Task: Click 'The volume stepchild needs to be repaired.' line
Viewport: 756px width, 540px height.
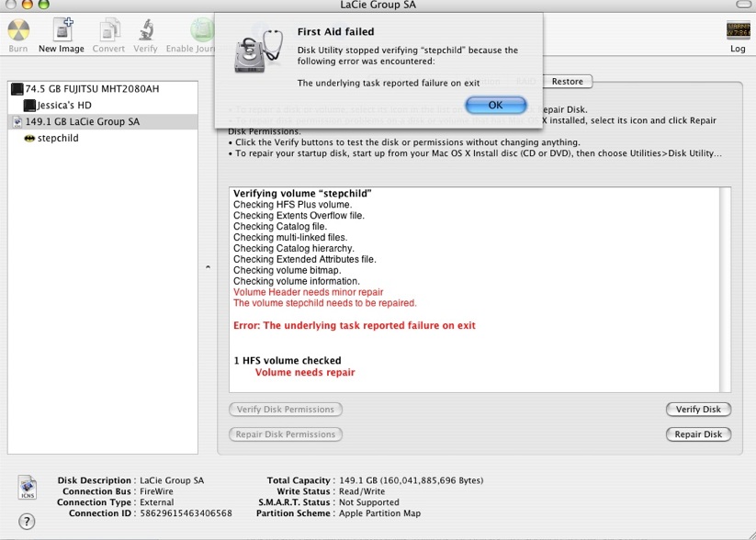Action: pos(325,303)
